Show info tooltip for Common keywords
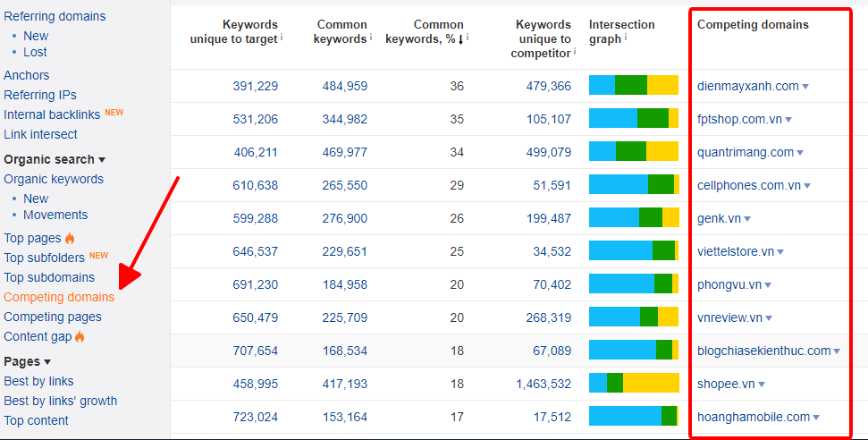Image resolution: width=868 pixels, height=440 pixels. coord(371,38)
